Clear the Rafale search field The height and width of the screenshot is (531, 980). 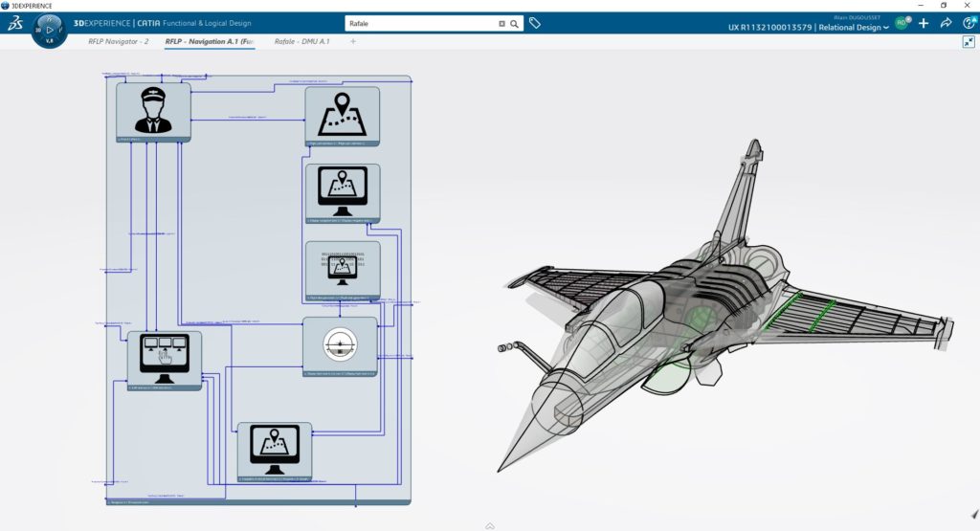[501, 24]
